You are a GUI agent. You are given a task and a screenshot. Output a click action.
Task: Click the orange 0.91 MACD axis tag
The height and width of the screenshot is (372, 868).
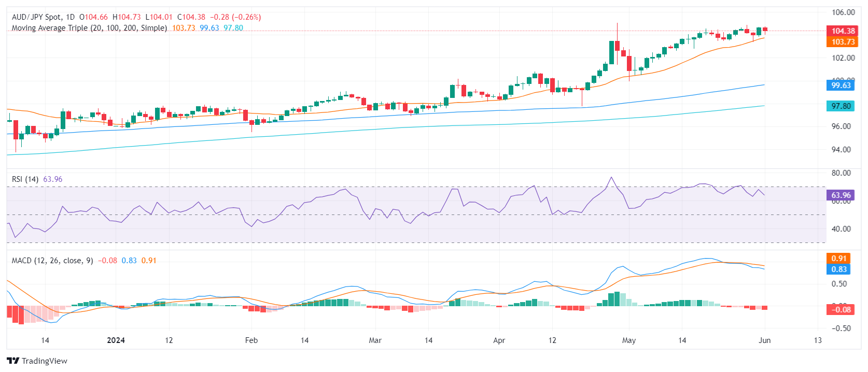click(x=838, y=259)
